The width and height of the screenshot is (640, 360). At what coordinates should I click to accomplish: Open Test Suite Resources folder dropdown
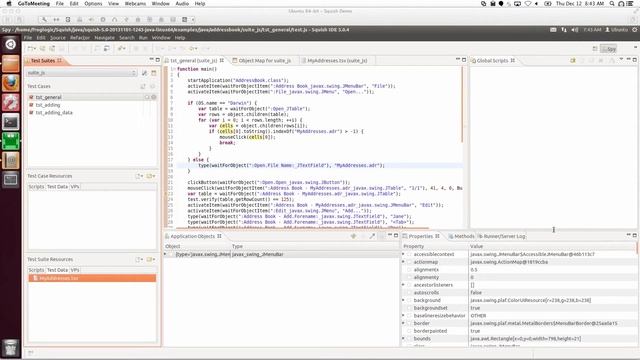tap(151, 259)
